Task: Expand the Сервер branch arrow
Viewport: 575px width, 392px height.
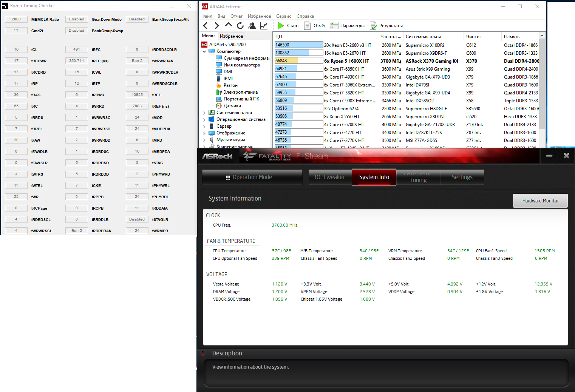Action: point(204,126)
